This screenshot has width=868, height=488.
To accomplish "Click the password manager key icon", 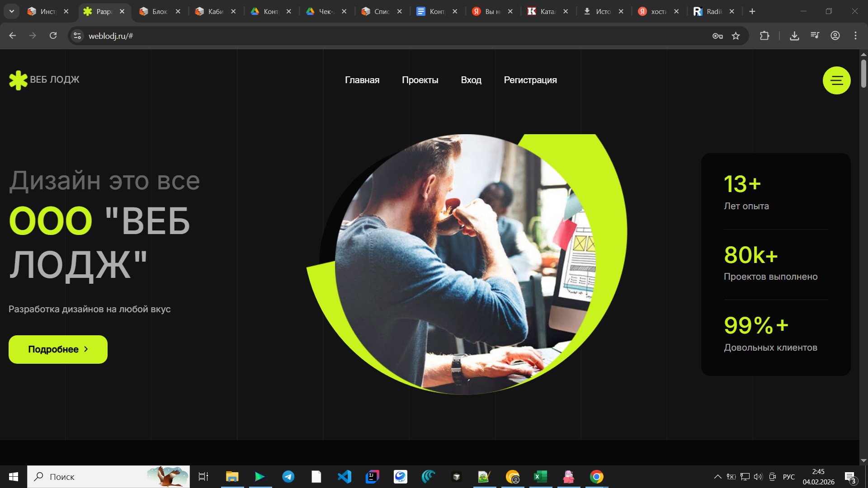I will (717, 36).
